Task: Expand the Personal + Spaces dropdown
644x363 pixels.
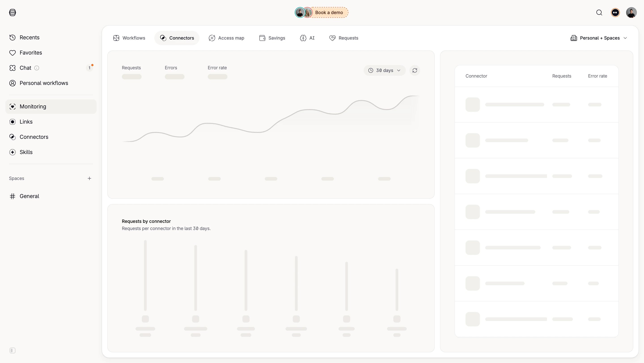Action: click(x=599, y=38)
